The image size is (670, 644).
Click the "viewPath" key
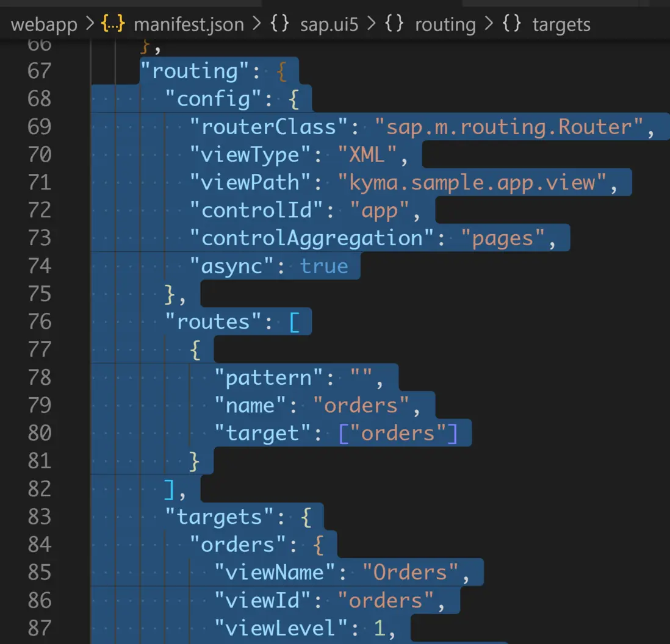tap(250, 182)
